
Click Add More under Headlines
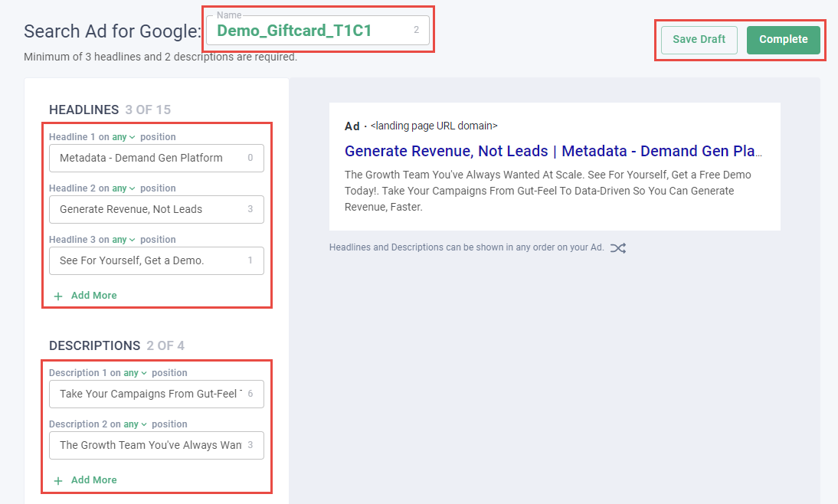coord(93,296)
